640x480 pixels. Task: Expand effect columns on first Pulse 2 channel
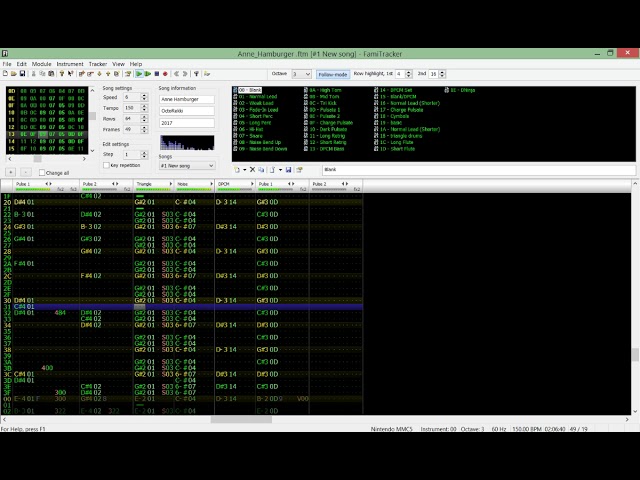click(117, 184)
